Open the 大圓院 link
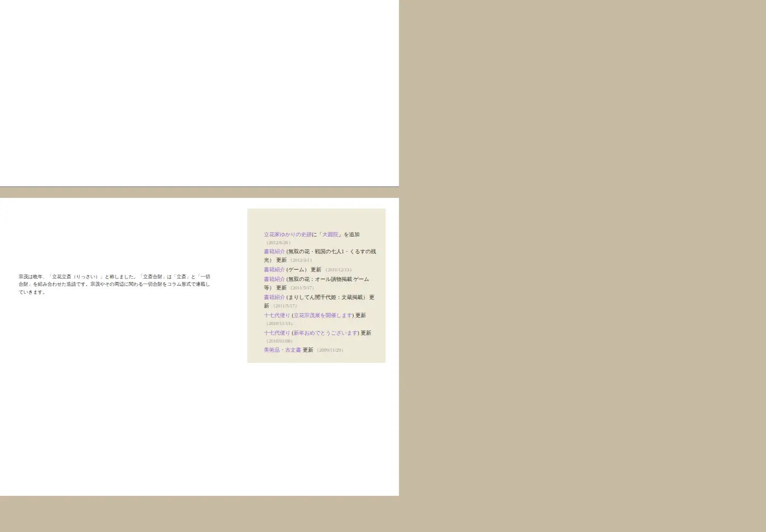This screenshot has width=766, height=532. 330,235
